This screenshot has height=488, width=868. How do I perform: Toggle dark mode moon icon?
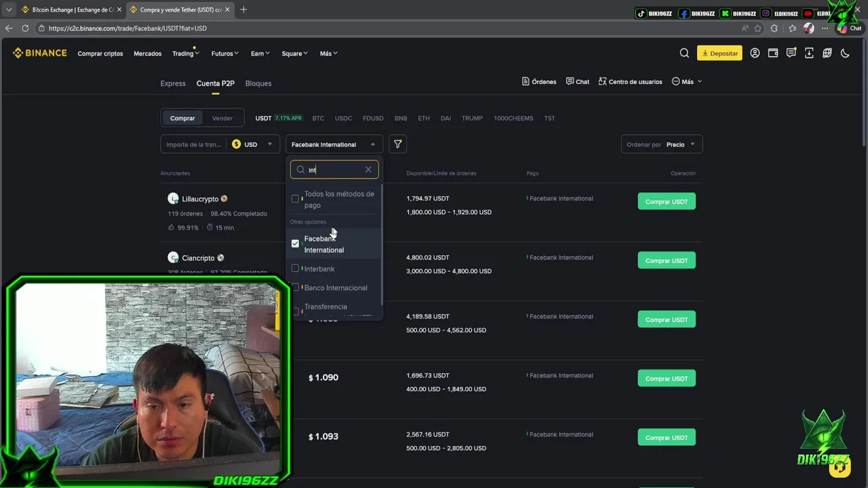coord(845,53)
